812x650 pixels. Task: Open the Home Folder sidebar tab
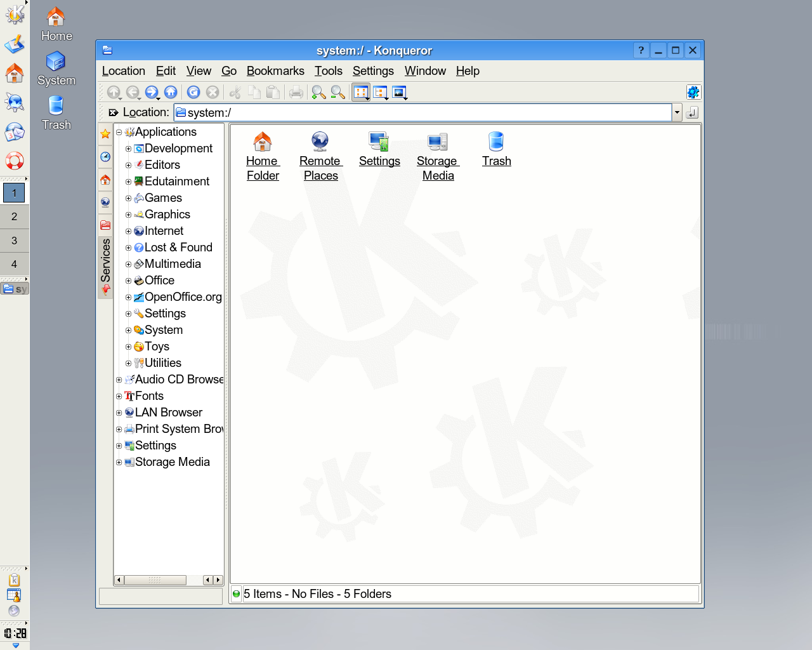click(105, 180)
